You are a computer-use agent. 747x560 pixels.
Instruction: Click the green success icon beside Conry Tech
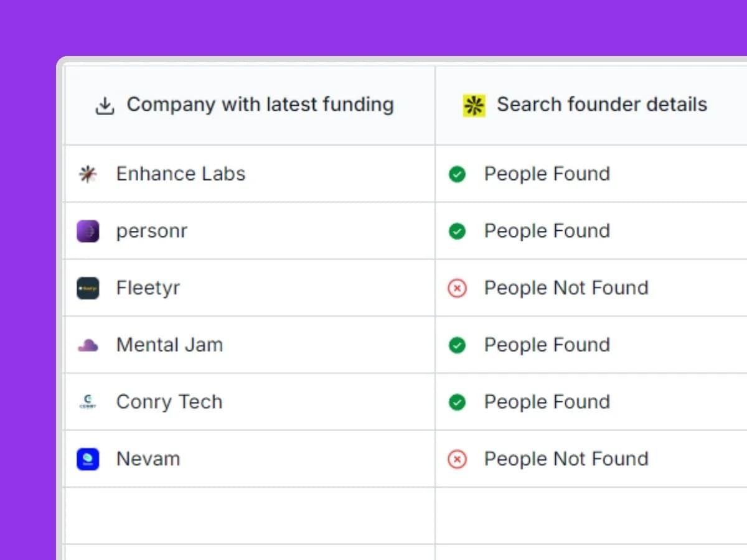(x=458, y=401)
